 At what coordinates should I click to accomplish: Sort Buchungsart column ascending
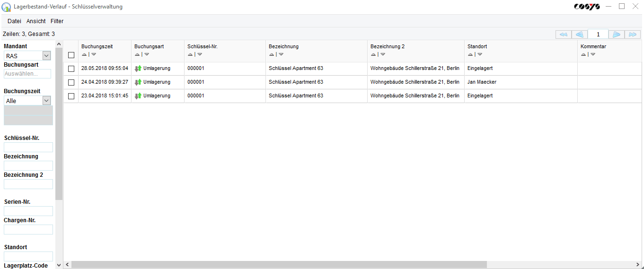pos(137,54)
